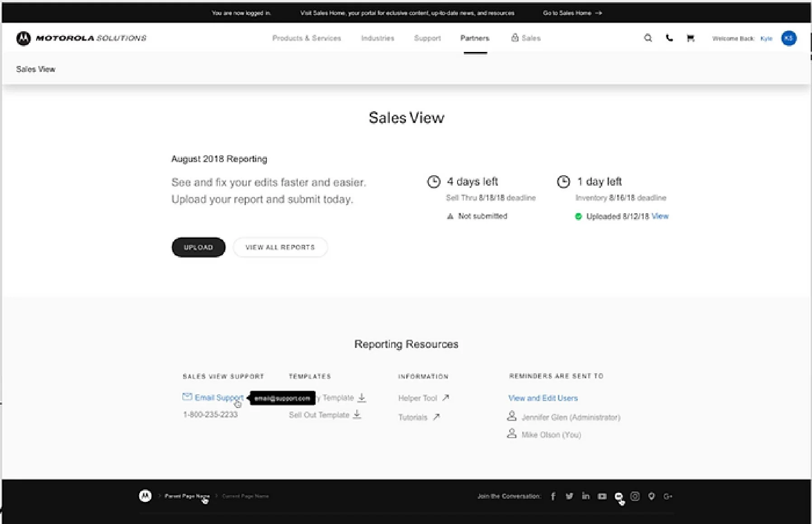This screenshot has height=524, width=812.
Task: Switch to the Partners navigation tab
Action: 474,38
